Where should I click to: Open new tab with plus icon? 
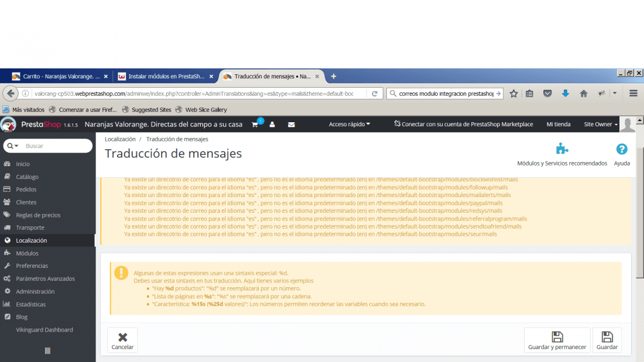334,77
